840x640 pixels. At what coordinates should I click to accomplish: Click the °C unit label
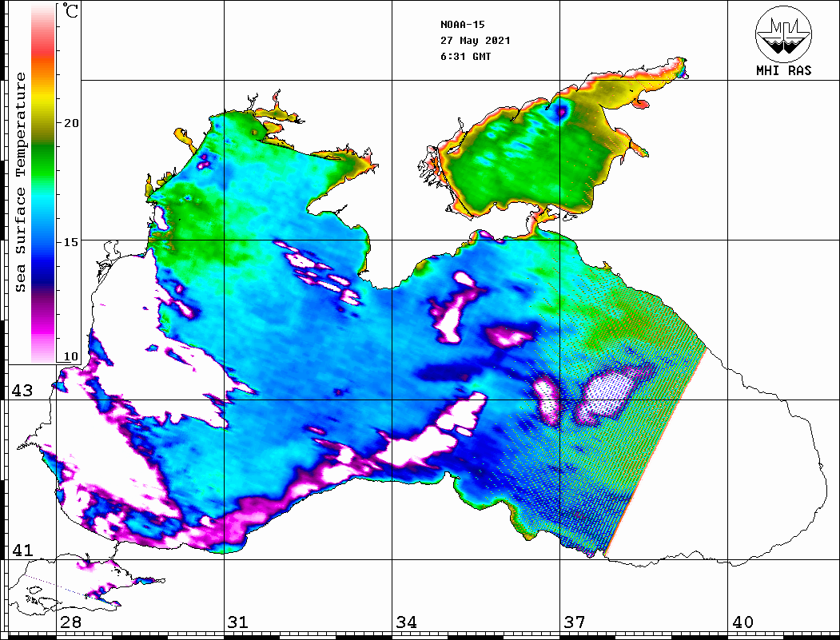70,10
